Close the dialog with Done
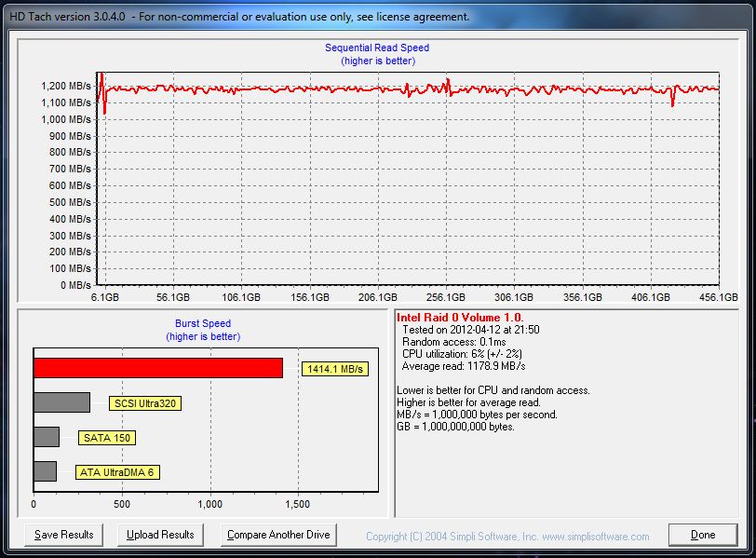Viewport: 756px width, 558px height. [x=703, y=535]
